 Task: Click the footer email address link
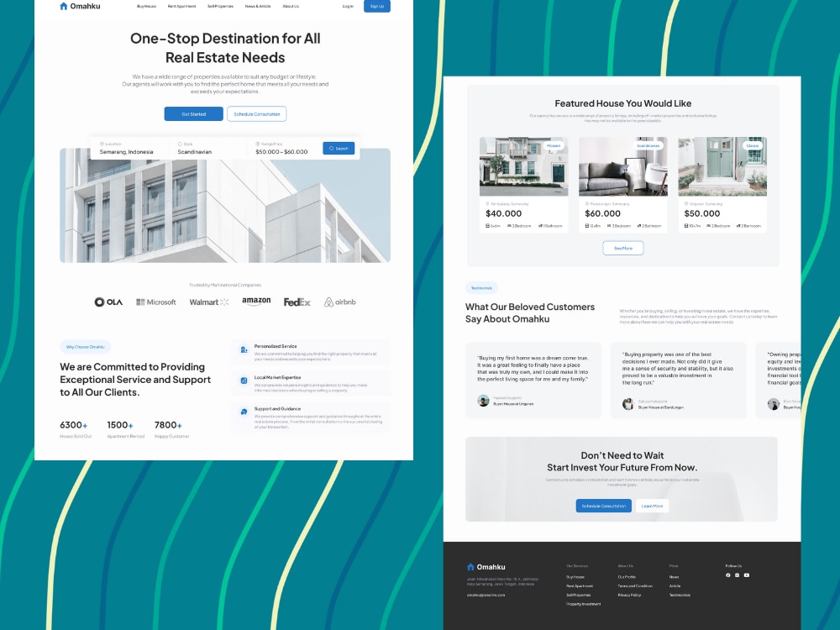coord(486,595)
